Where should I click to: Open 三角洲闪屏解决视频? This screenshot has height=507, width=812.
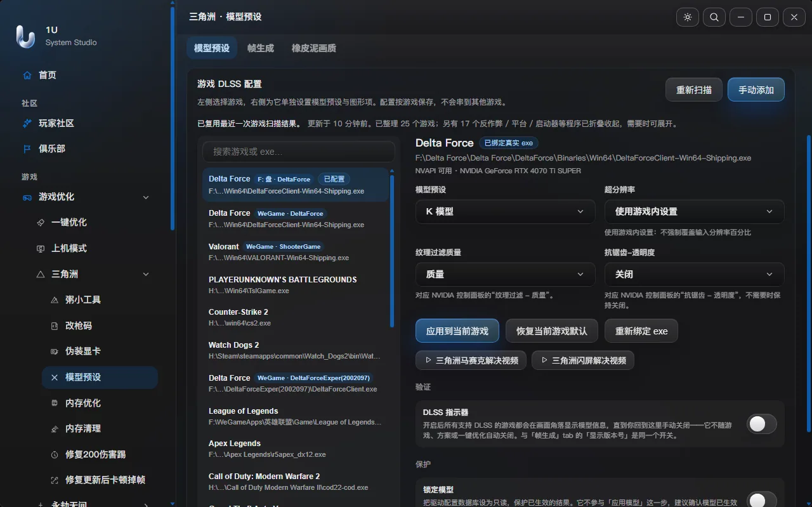tap(583, 360)
